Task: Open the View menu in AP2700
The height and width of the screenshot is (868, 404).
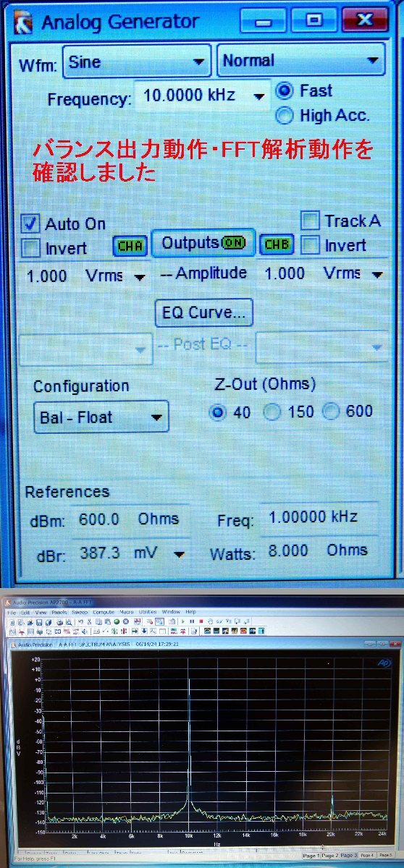Action: pyautogui.click(x=41, y=612)
